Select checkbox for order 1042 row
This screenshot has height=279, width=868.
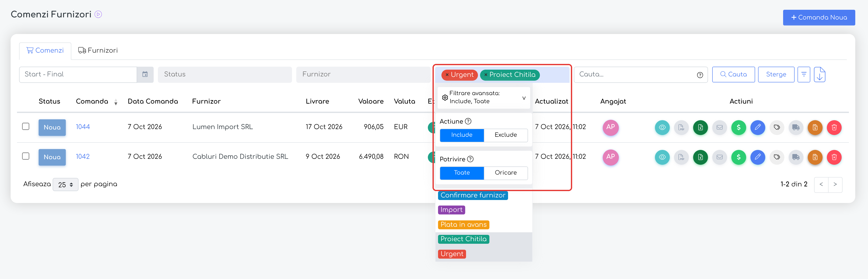click(26, 156)
